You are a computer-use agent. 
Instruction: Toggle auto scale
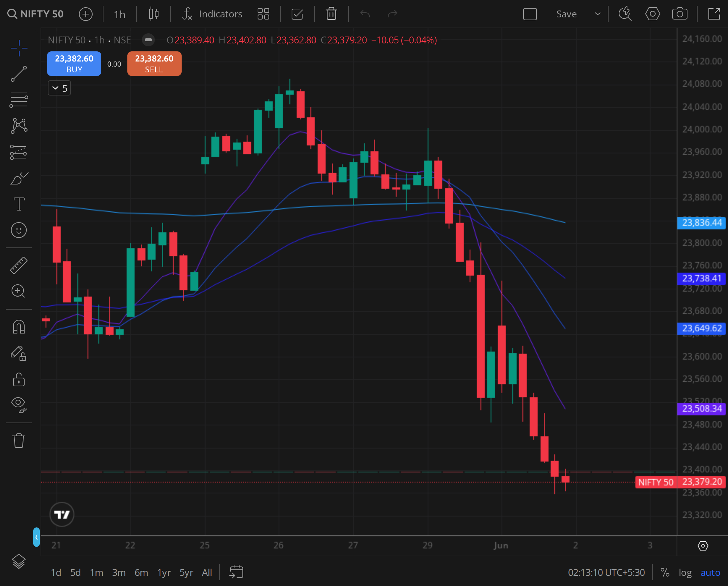click(x=710, y=573)
